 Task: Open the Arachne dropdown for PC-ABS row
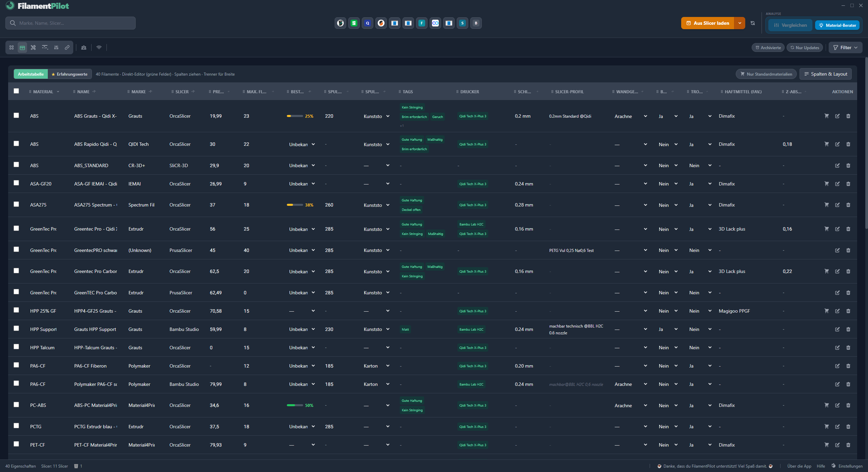pyautogui.click(x=631, y=406)
